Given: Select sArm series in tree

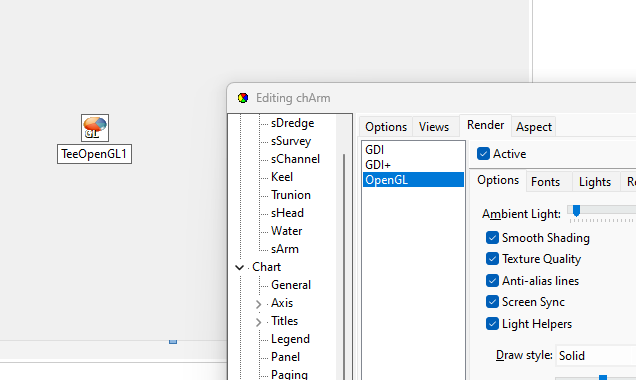Looking at the screenshot, I should point(285,249).
